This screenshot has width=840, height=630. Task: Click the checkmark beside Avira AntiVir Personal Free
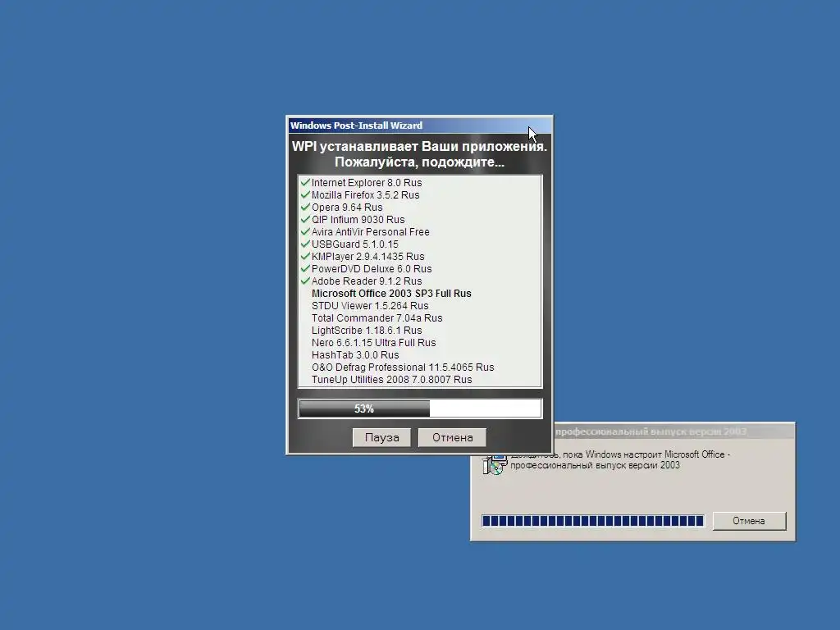pos(305,231)
